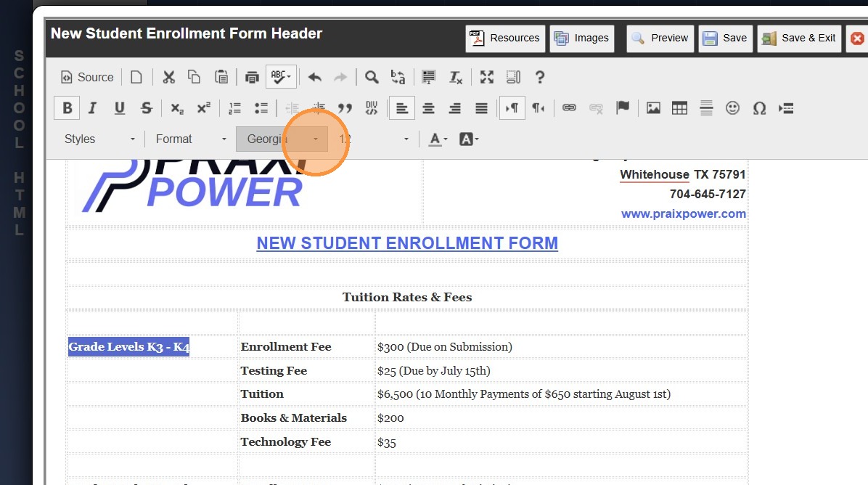Image resolution: width=868 pixels, height=485 pixels.
Task: Set text direction left to right
Action: click(512, 108)
